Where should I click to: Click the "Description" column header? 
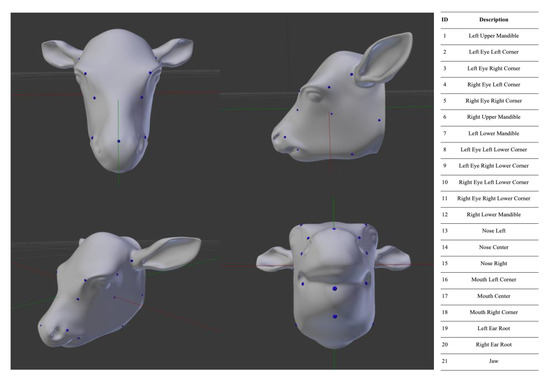[494, 20]
